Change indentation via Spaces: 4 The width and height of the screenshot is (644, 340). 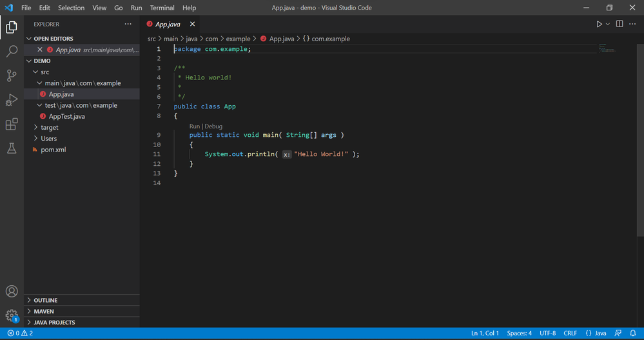pyautogui.click(x=519, y=333)
